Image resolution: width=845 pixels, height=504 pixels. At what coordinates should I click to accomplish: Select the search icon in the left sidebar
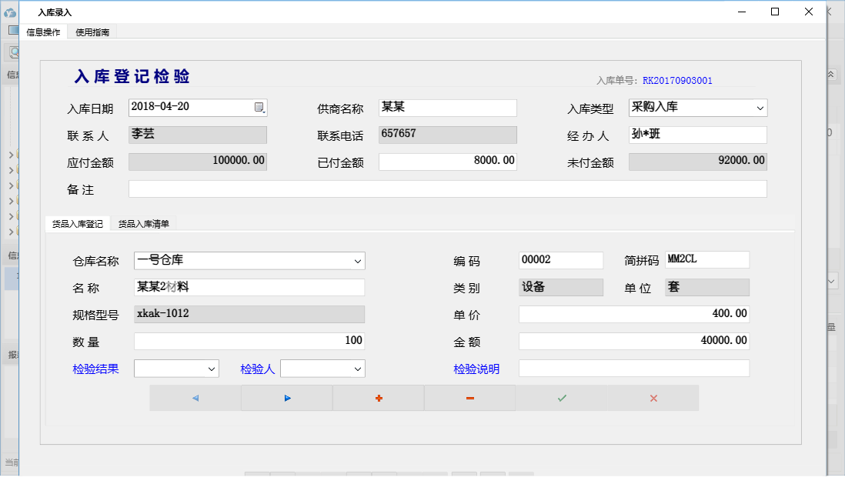[13, 52]
